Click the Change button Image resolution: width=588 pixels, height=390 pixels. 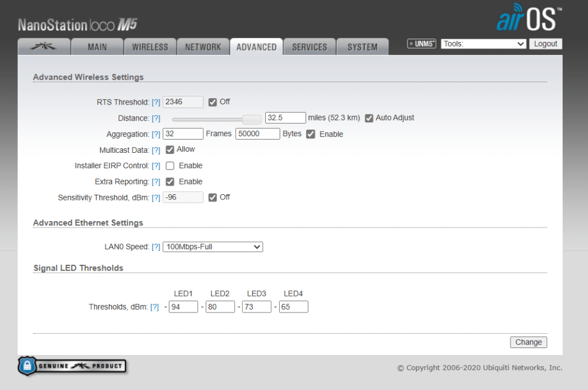[x=528, y=342]
